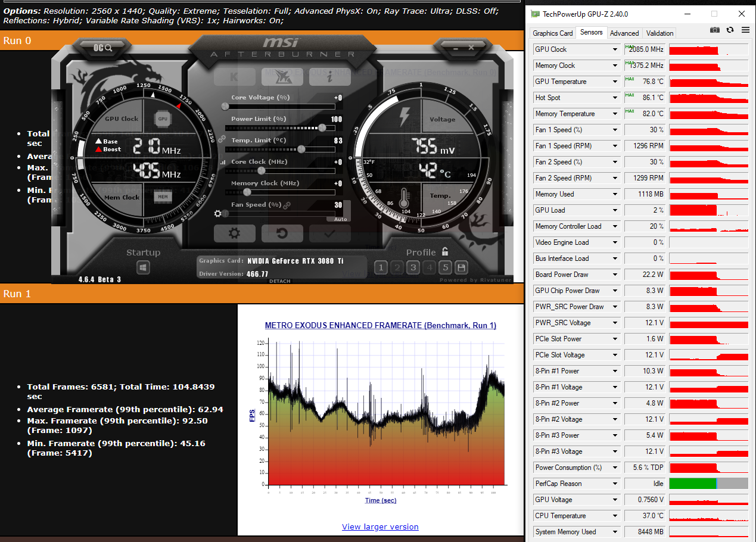The height and width of the screenshot is (542, 756).
Task: Click the Time (sec) axis link
Action: pyautogui.click(x=381, y=500)
